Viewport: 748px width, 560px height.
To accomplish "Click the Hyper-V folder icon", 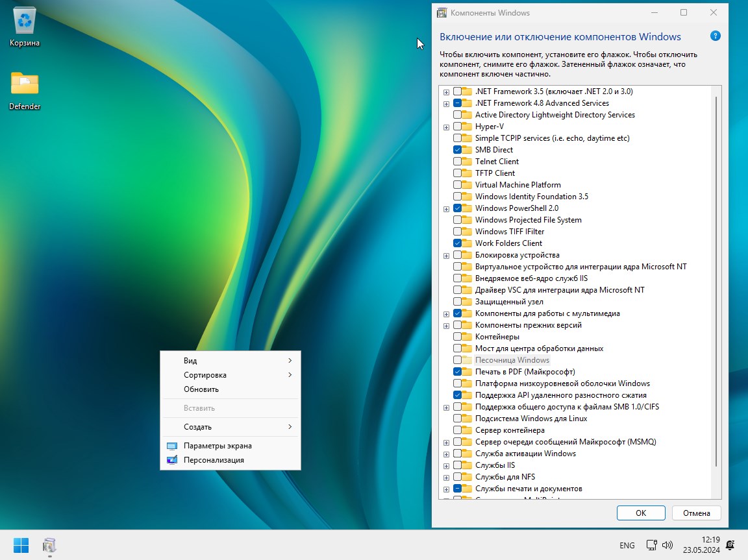I will [x=467, y=127].
